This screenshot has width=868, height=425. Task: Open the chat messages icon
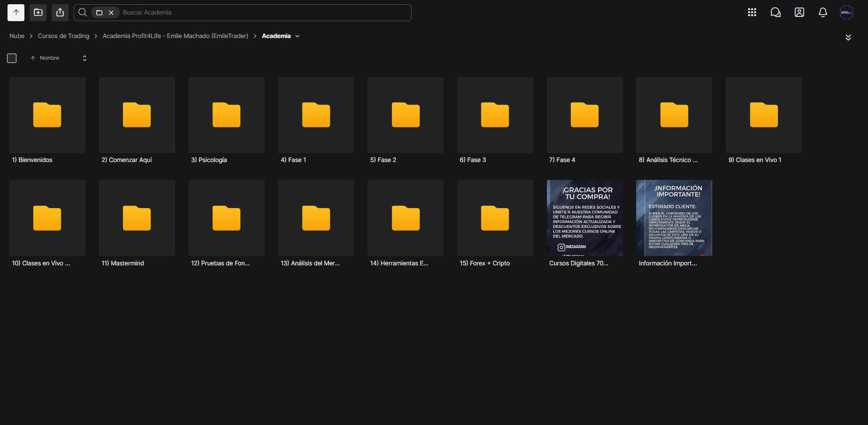click(x=776, y=13)
